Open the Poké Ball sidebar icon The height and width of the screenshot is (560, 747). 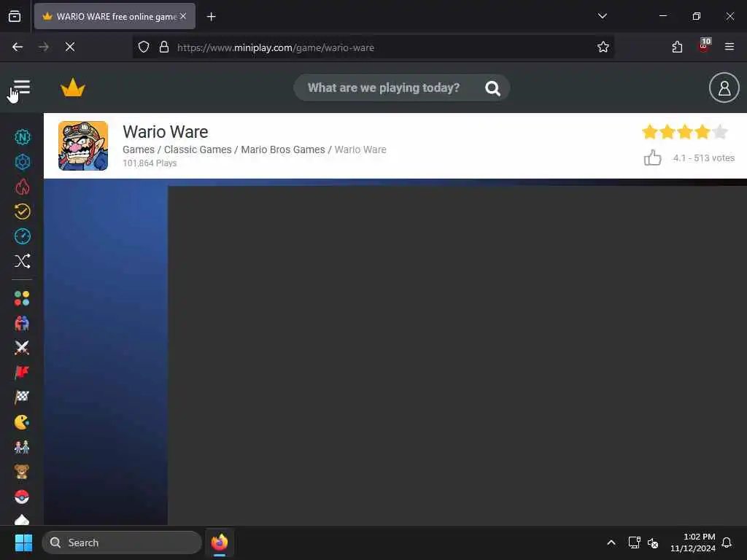point(22,497)
